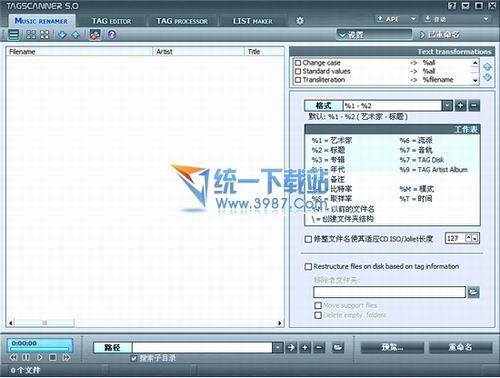
Task: Click the help question mark toolbar icon
Action: click(112, 35)
